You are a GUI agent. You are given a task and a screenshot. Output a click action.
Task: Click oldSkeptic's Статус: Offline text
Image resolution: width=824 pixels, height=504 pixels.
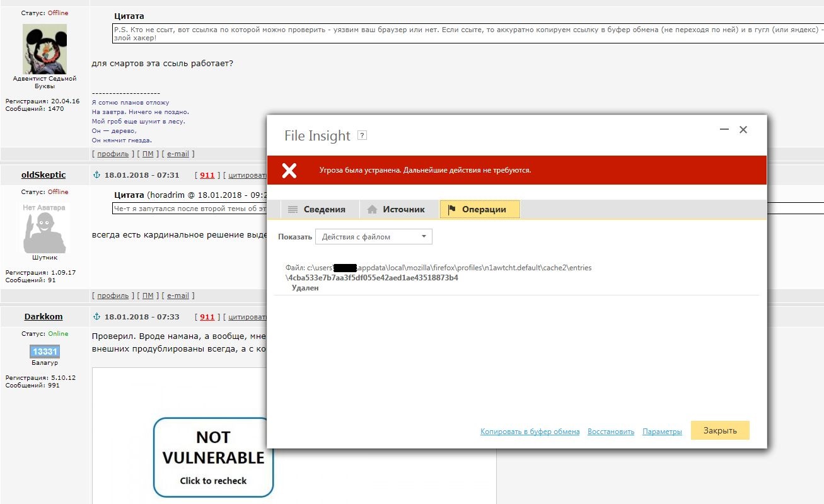45,192
